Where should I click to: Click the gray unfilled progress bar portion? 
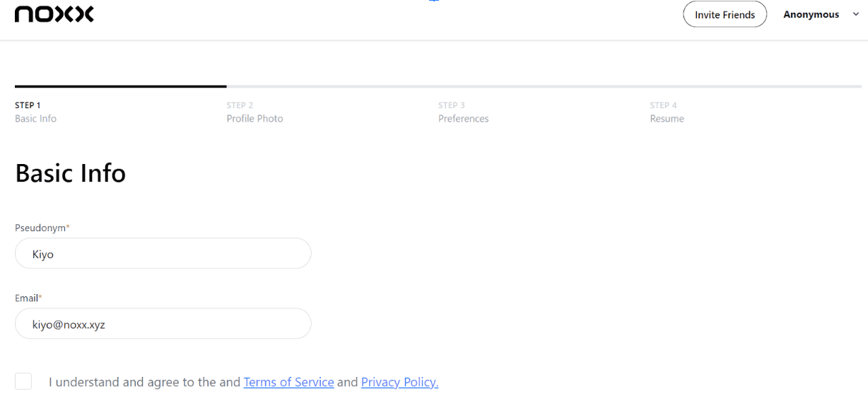click(x=544, y=86)
